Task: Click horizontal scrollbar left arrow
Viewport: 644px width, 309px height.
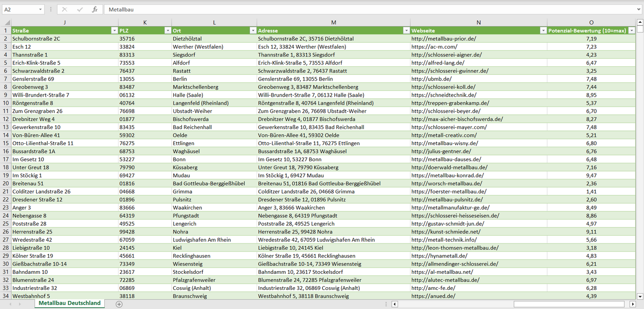Action: point(395,304)
